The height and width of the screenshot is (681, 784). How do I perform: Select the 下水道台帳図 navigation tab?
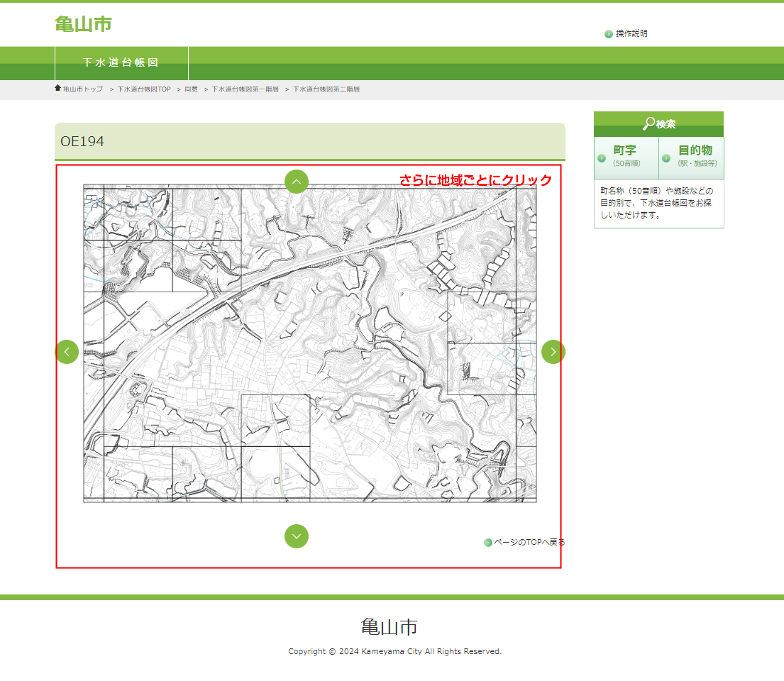click(x=121, y=63)
